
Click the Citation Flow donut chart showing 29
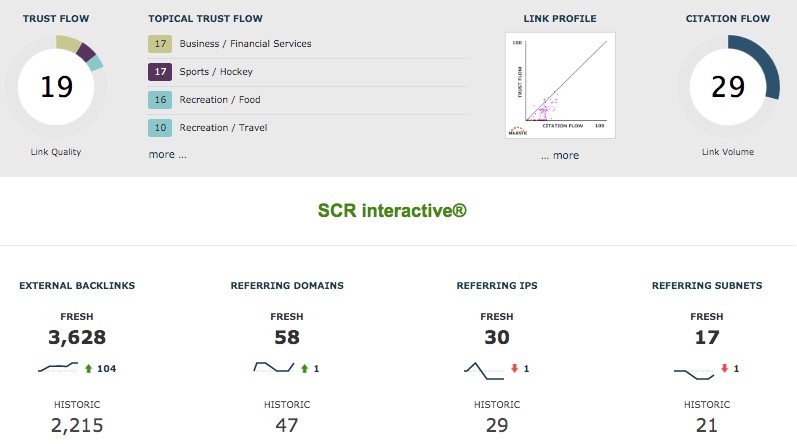point(729,86)
